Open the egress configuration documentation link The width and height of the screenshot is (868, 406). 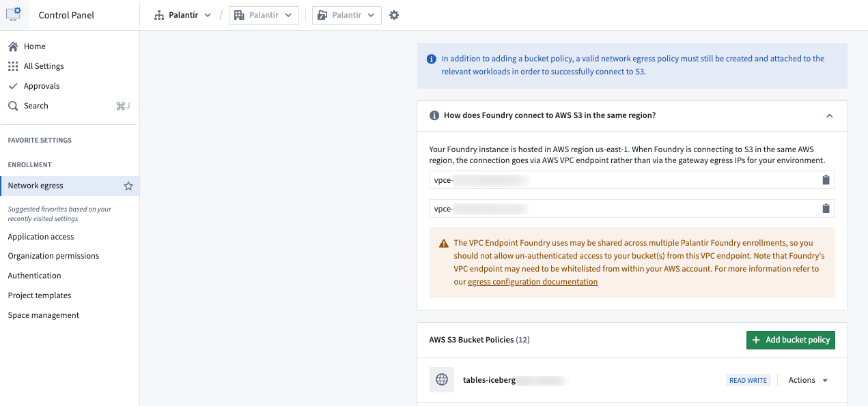pyautogui.click(x=533, y=282)
